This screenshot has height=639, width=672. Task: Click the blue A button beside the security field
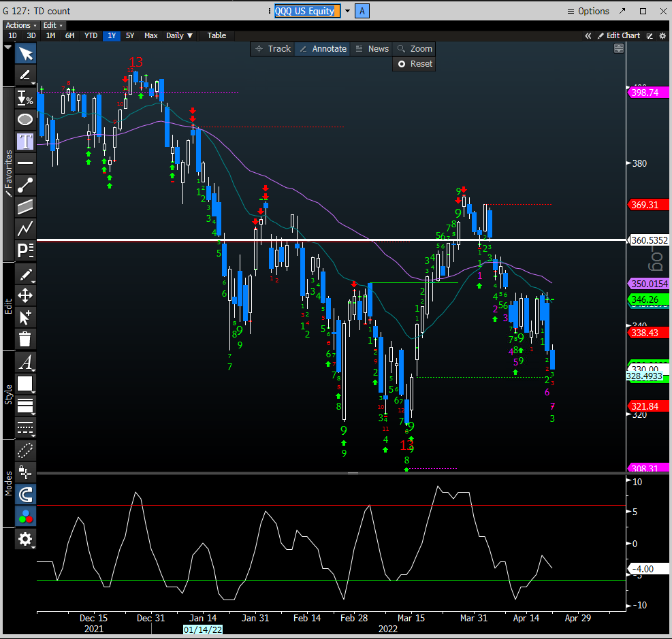(x=362, y=11)
